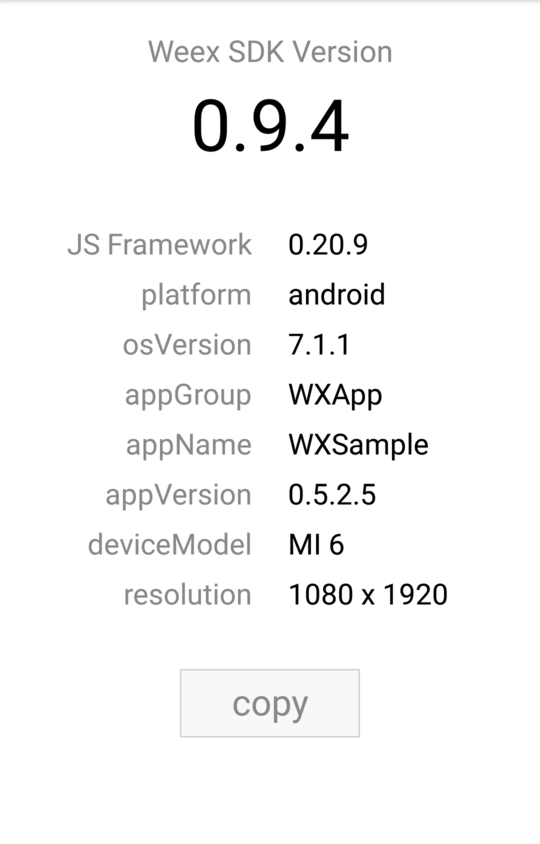The image size is (540, 844).
Task: Click the platform label
Action: [x=196, y=295]
